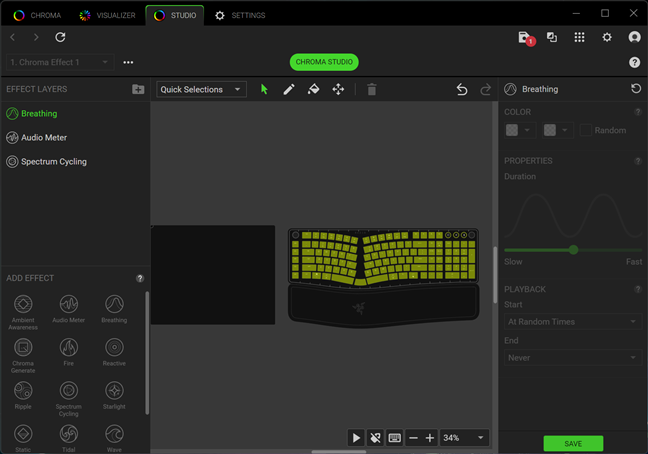Navigate forward with right arrow
The image size is (648, 454).
pyautogui.click(x=36, y=37)
